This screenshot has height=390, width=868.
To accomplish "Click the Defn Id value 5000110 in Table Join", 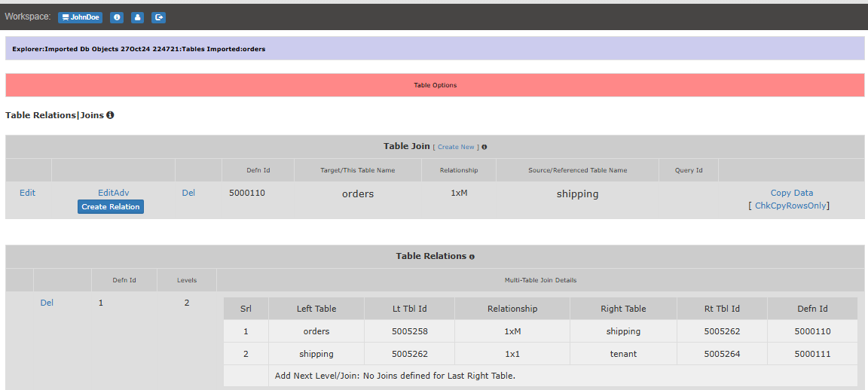I will tap(246, 193).
